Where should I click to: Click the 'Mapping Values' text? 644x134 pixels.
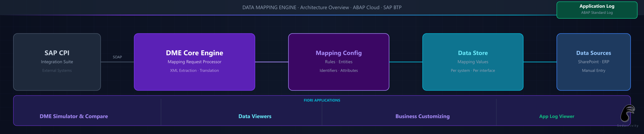pyautogui.click(x=473, y=62)
